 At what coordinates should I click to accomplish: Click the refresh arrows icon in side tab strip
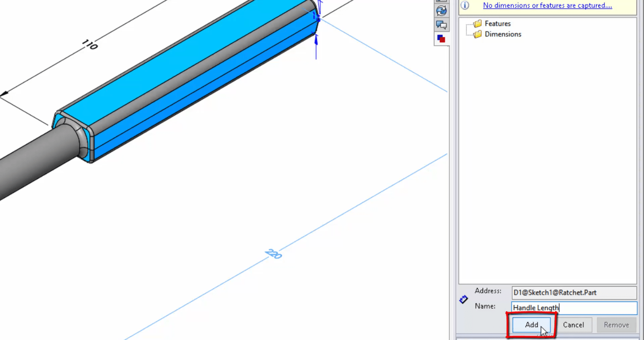point(441,11)
